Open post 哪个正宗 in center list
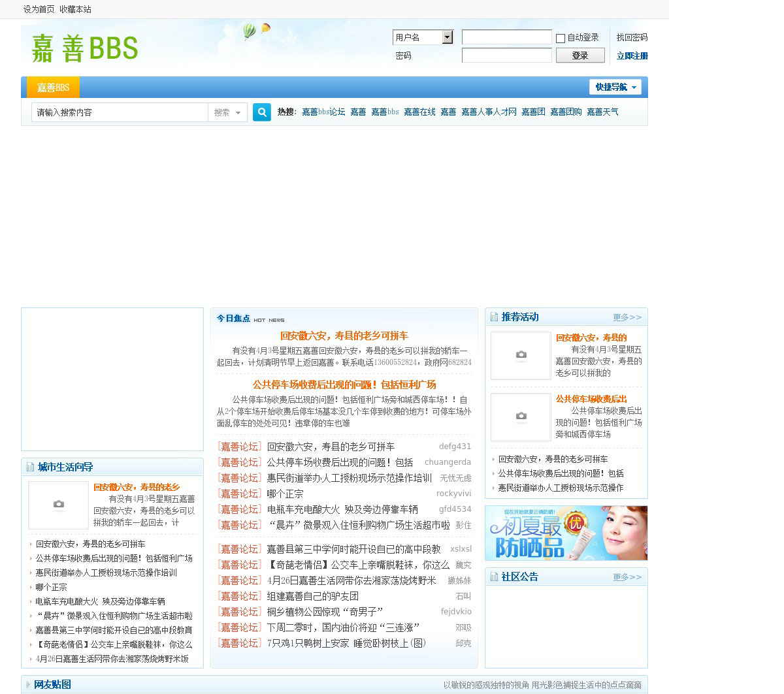The image size is (784, 694). (x=285, y=494)
